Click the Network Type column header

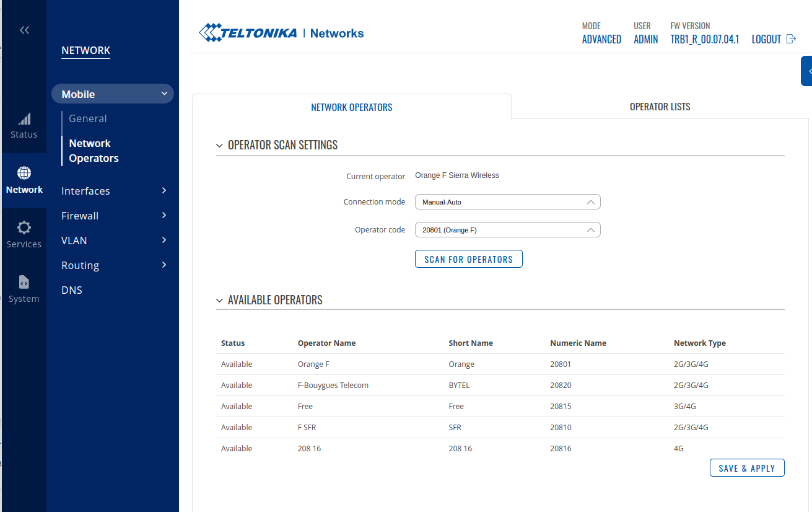(x=700, y=343)
